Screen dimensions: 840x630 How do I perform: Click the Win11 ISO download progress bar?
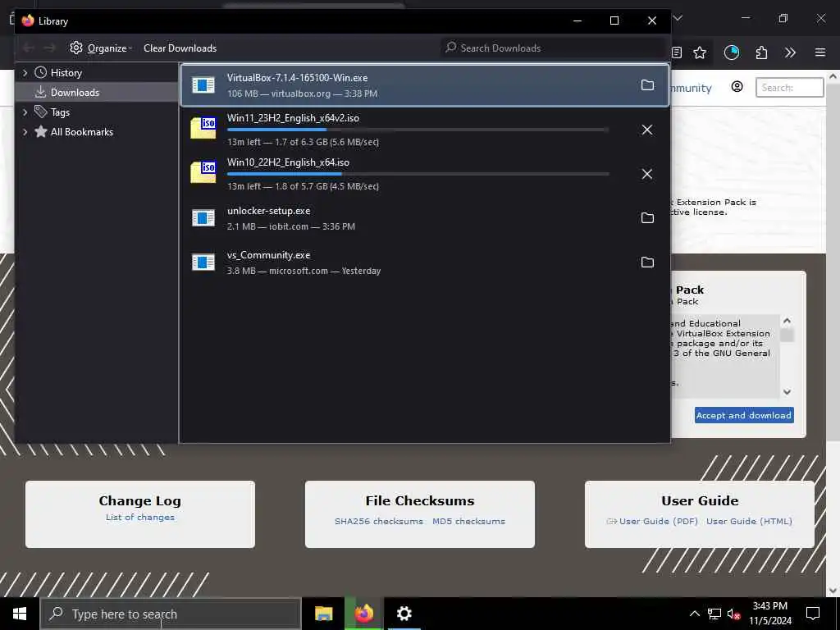click(x=418, y=130)
